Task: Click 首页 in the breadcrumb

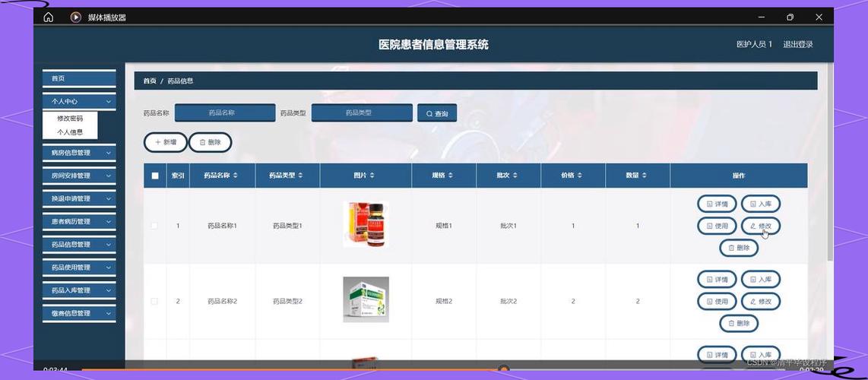Action: pos(150,81)
